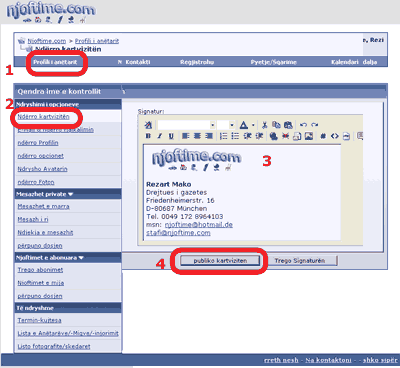The image size is (400, 368).
Task: Click the publiko kartviziten button
Action: tap(220, 261)
